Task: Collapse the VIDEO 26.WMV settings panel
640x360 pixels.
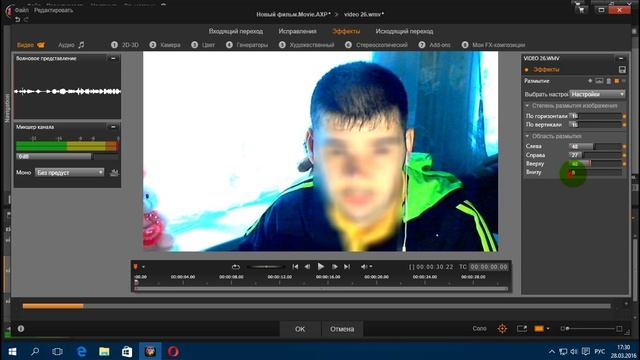Action: tap(621, 58)
